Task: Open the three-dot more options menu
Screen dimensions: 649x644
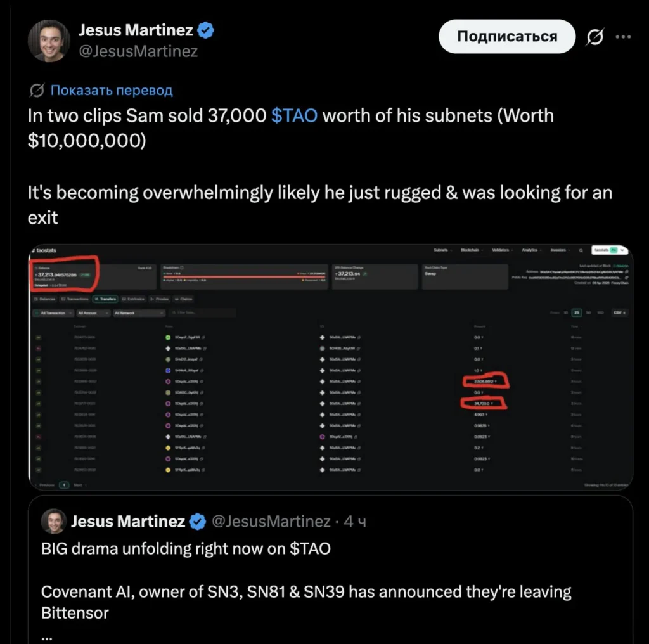Action: tap(624, 37)
